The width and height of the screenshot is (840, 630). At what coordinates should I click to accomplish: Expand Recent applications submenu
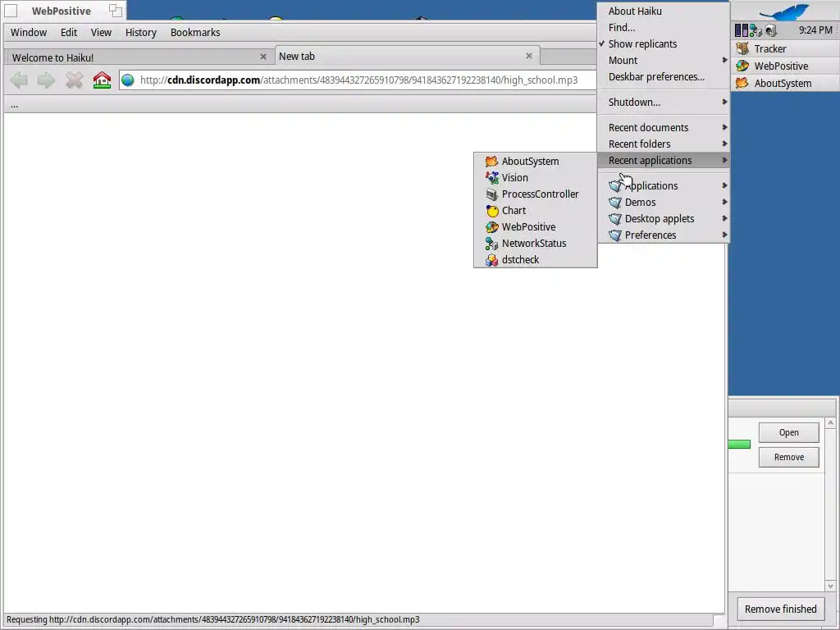pos(663,160)
